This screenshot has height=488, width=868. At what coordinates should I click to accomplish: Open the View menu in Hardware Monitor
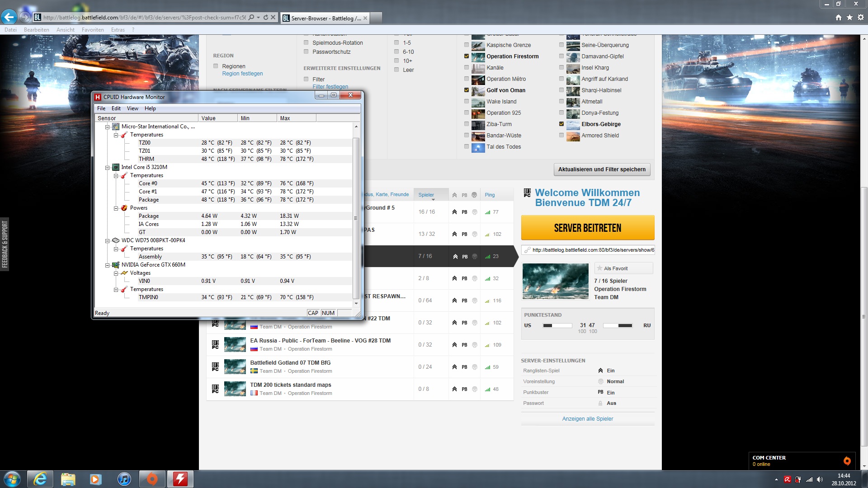pos(132,108)
